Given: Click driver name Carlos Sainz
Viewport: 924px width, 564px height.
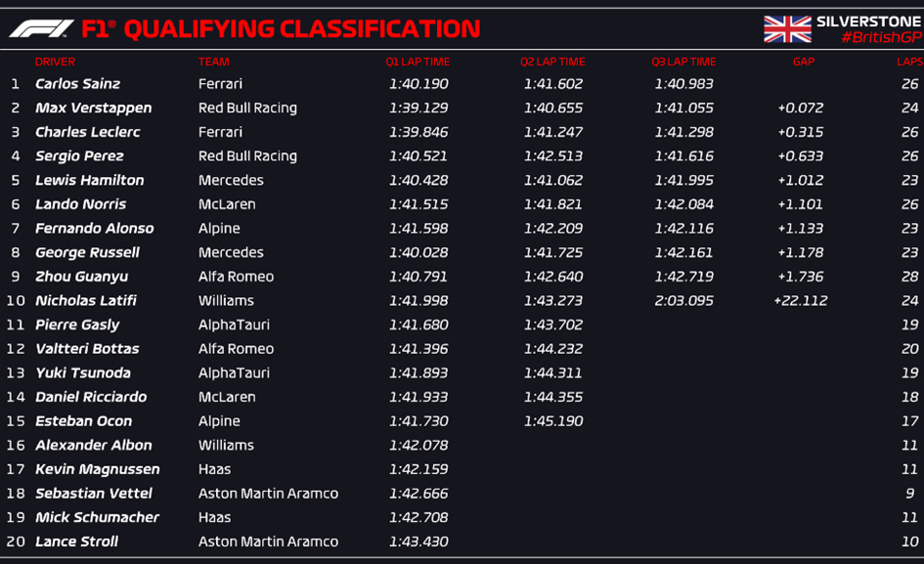Looking at the screenshot, I should click(78, 84).
